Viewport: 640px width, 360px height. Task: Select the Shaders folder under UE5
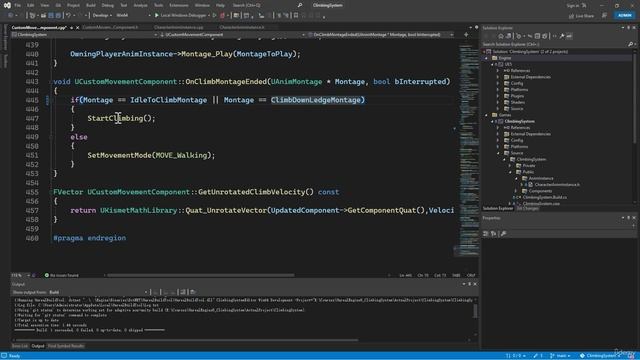(x=518, y=102)
